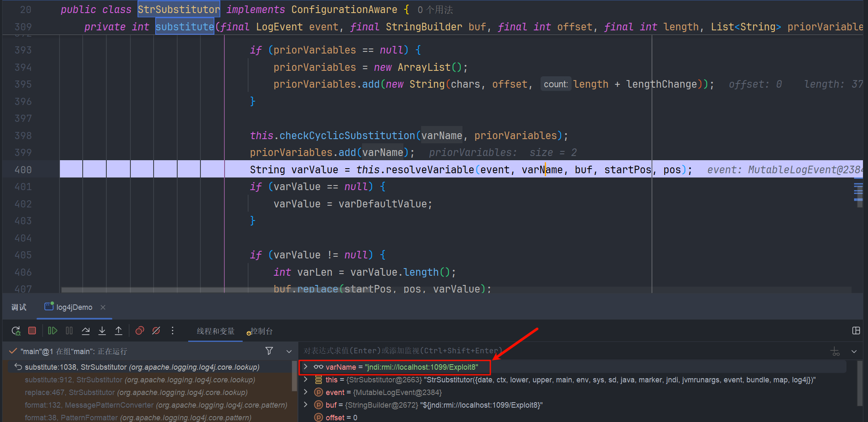This screenshot has width=868, height=422.
Task: Close the log4jDemo debug tab
Action: (x=103, y=307)
